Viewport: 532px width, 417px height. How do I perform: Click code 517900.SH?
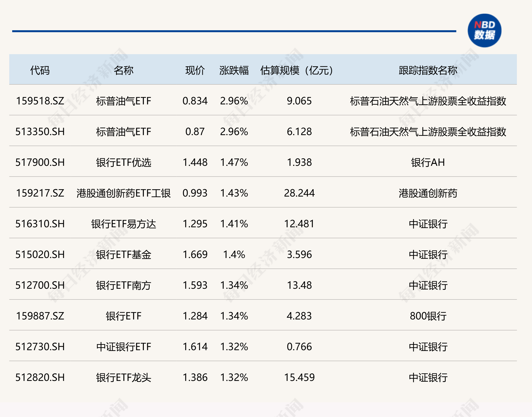pos(40,162)
